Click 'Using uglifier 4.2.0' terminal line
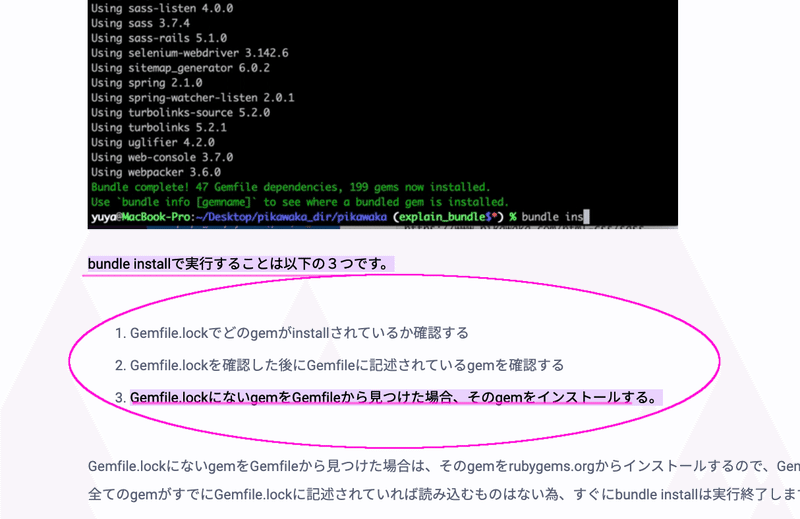The height and width of the screenshot is (519, 800). pos(153,142)
